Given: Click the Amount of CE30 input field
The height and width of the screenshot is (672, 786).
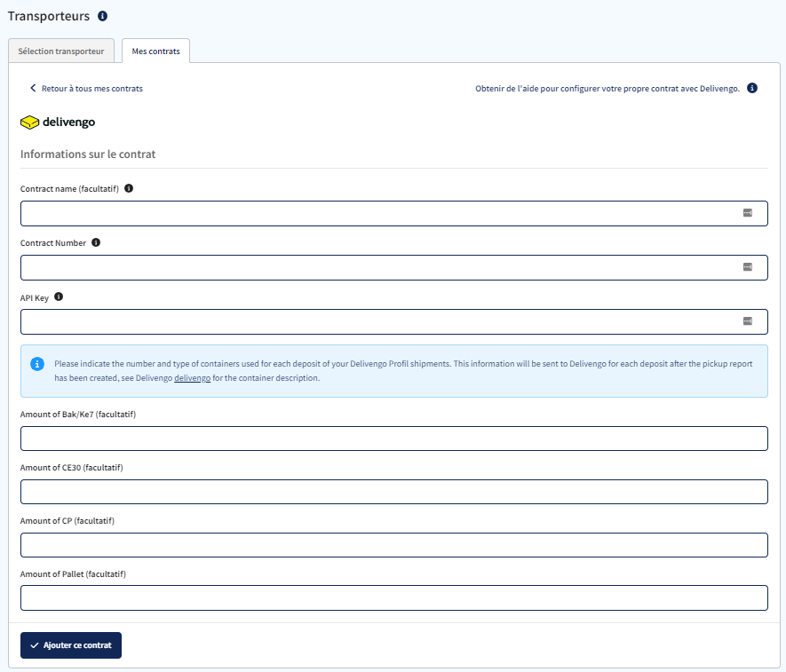Looking at the screenshot, I should 393,491.
